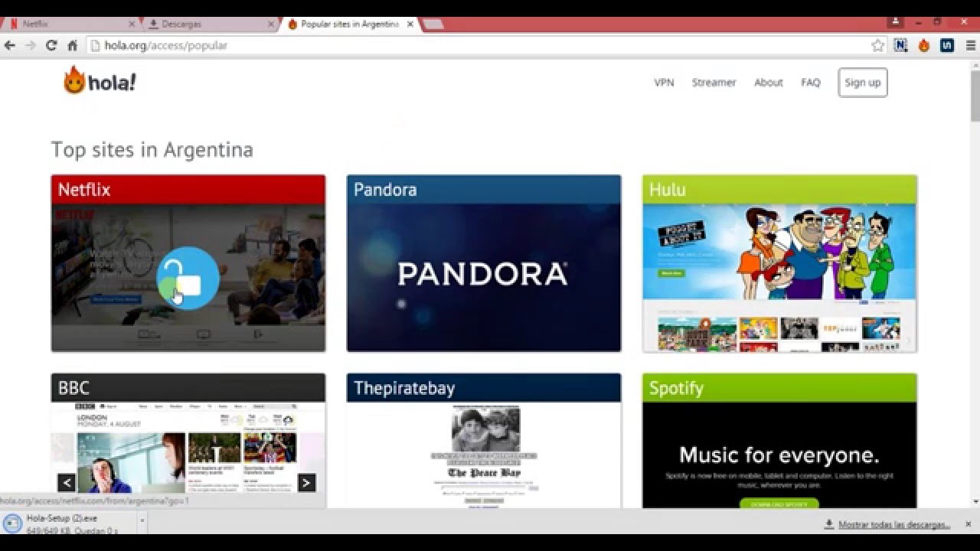Click the unlock icon on Netflix card
The image size is (980, 551).
188,279
